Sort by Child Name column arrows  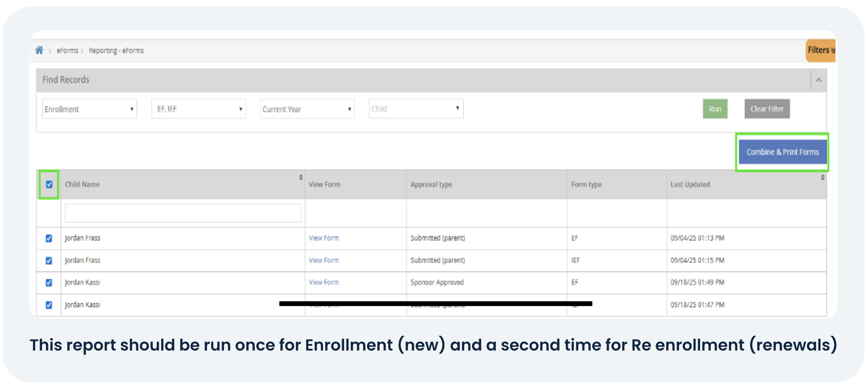301,177
